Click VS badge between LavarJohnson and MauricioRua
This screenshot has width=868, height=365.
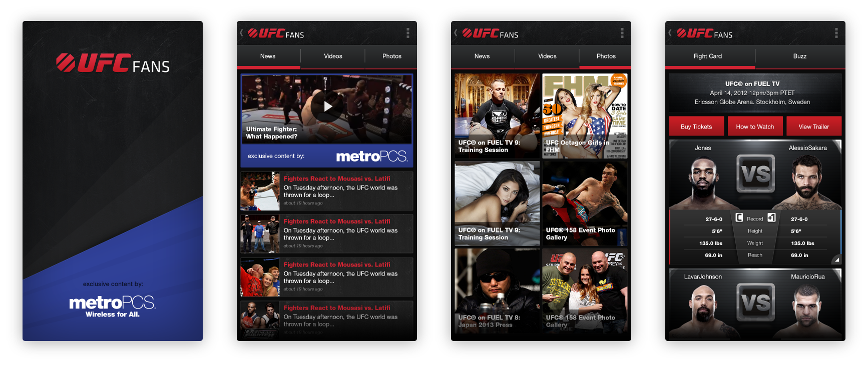[x=755, y=302]
